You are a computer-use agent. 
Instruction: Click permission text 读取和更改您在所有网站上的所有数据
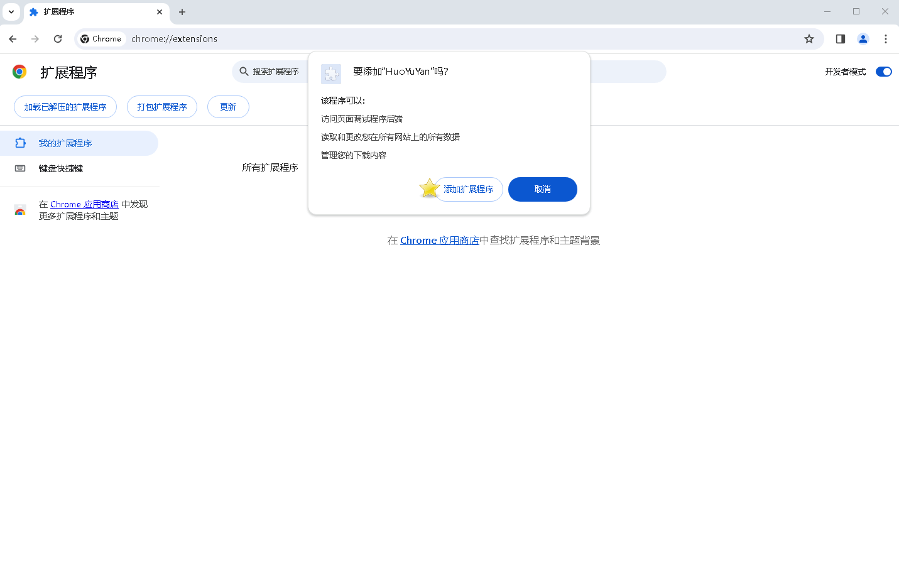(x=390, y=137)
